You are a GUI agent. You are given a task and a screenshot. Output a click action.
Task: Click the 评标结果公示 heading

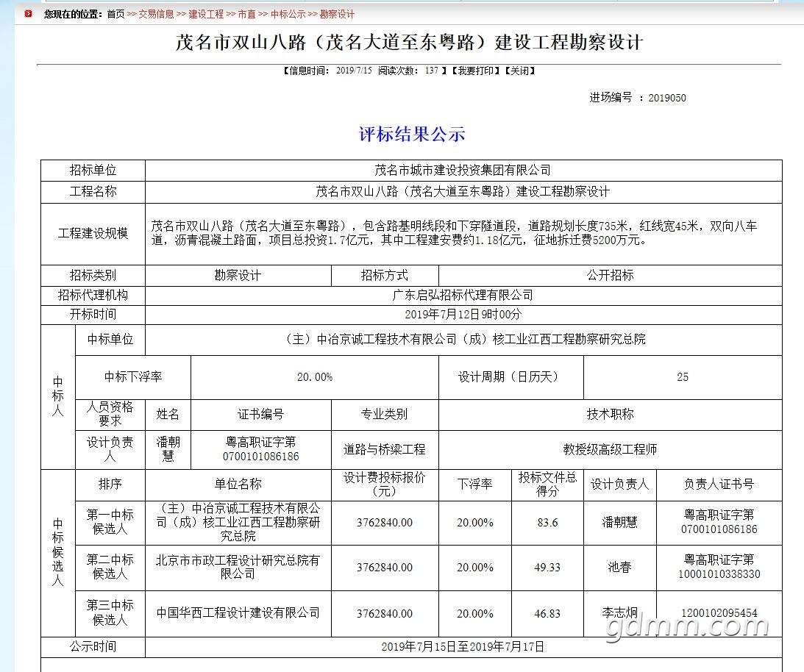pyautogui.click(x=412, y=135)
